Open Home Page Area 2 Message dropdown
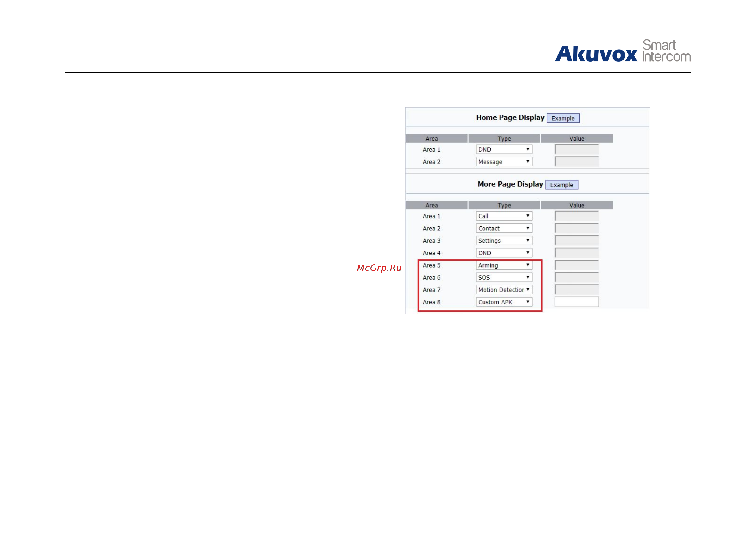 click(504, 161)
